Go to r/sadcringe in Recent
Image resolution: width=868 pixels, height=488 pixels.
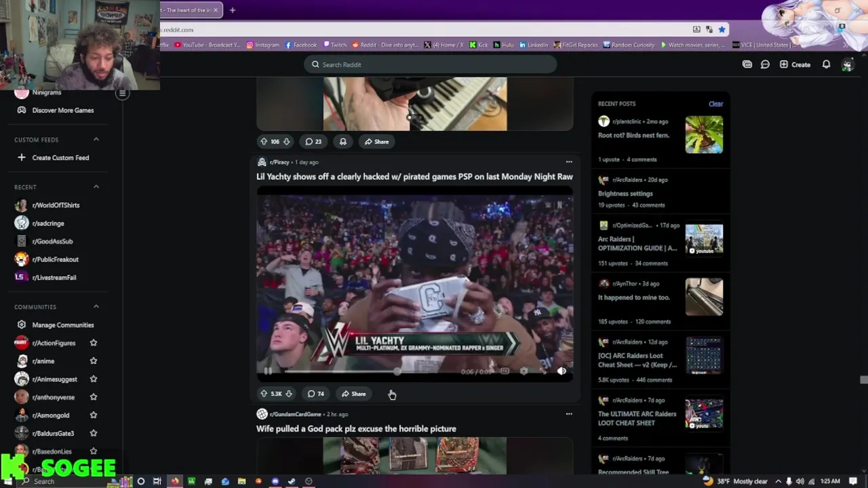[x=47, y=224]
